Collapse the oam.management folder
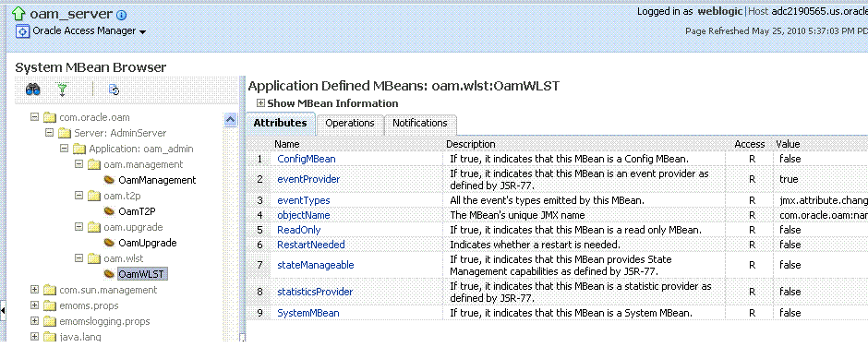This screenshot has width=868, height=347. pos(78,164)
